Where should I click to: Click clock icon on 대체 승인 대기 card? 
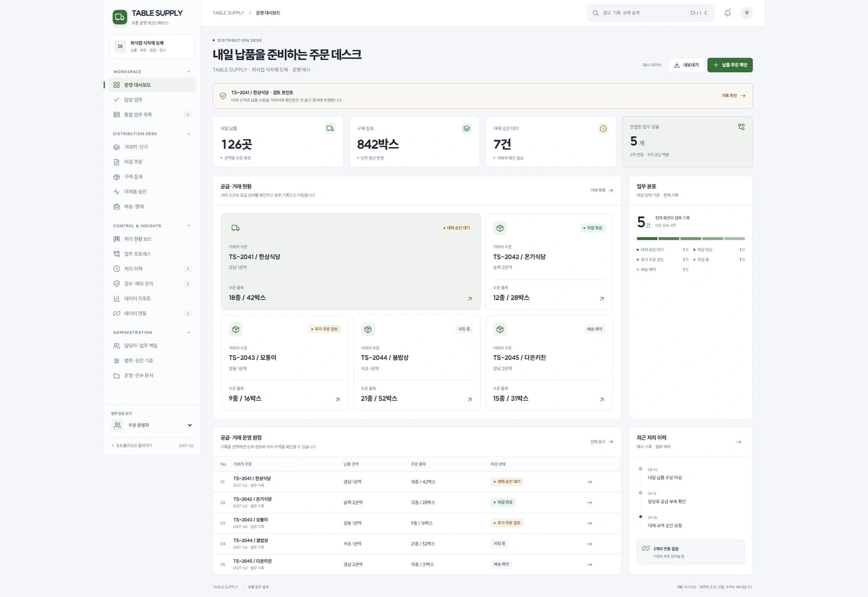[603, 129]
